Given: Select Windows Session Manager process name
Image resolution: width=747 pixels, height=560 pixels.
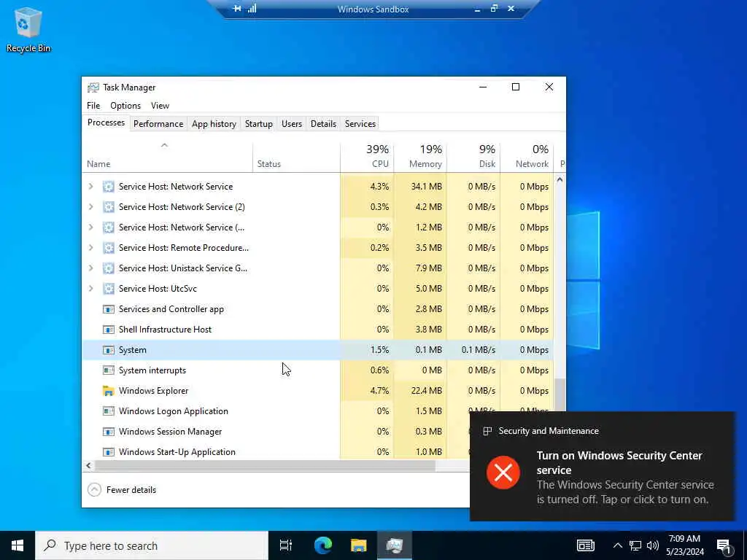Looking at the screenshot, I should pos(170,432).
